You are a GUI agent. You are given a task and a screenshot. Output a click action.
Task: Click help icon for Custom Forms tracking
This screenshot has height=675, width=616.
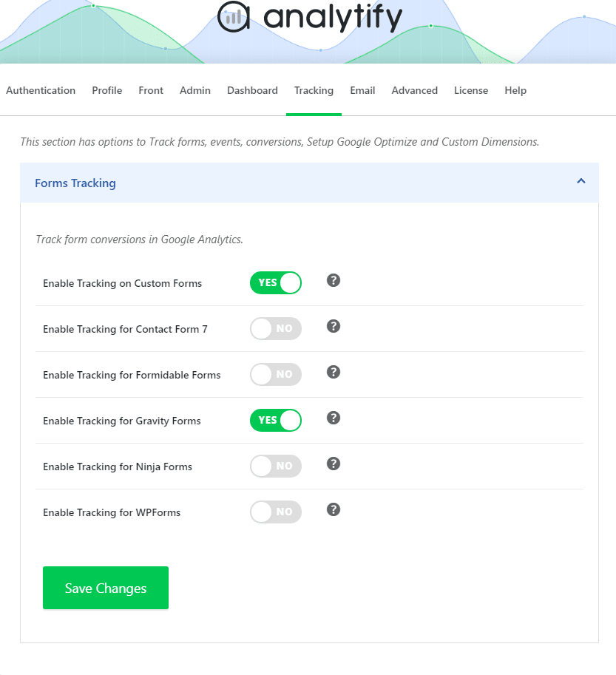pyautogui.click(x=334, y=281)
